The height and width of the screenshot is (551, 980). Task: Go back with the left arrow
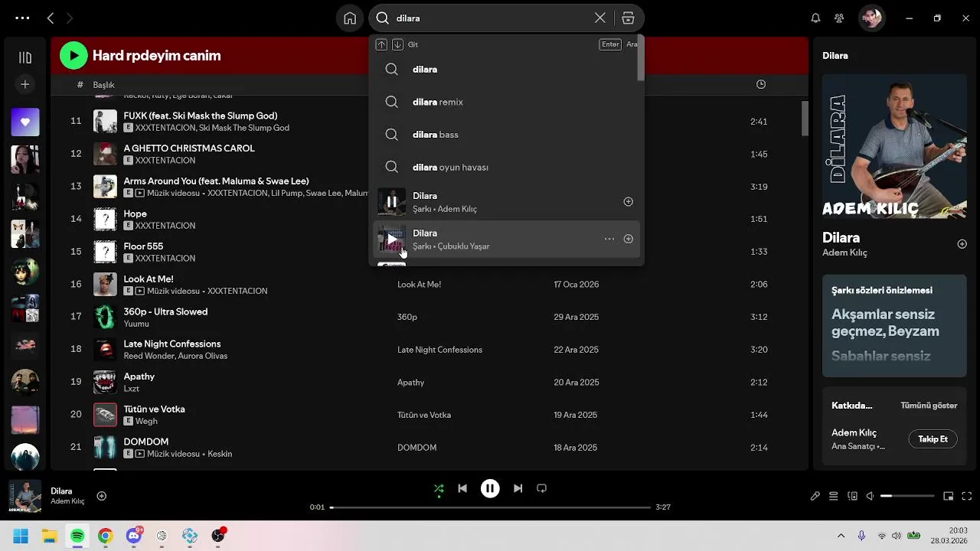51,18
